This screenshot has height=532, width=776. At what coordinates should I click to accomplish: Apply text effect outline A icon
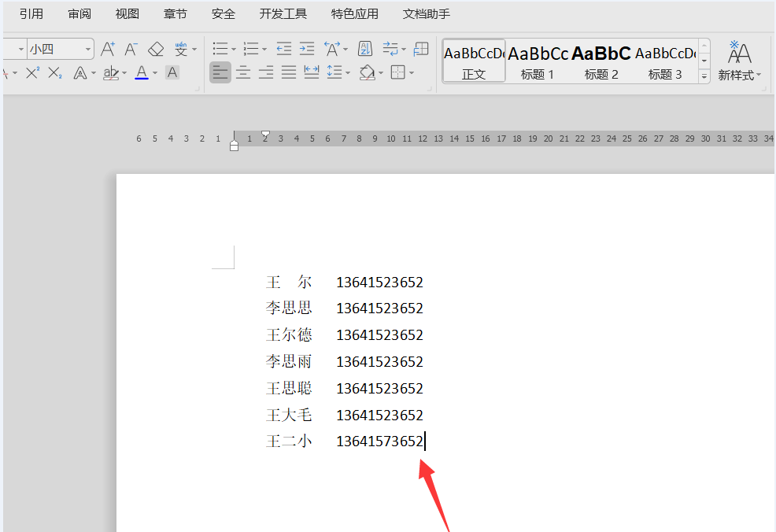click(79, 73)
